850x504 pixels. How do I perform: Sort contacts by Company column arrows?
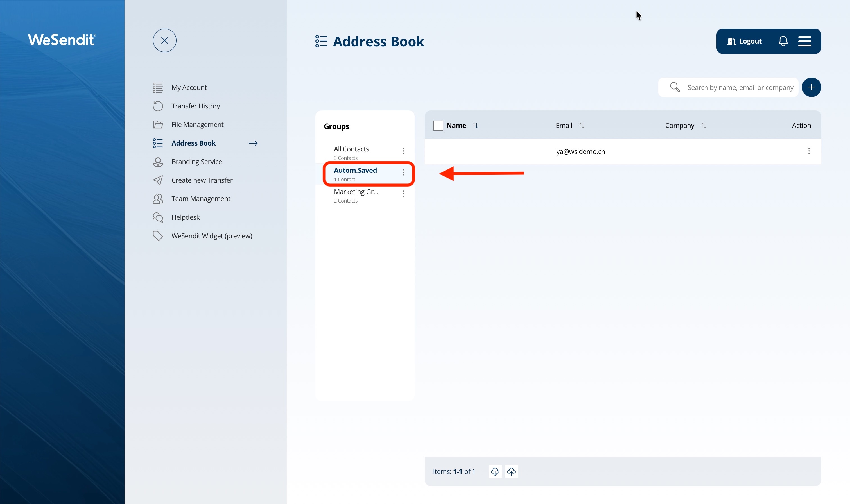[x=703, y=126]
